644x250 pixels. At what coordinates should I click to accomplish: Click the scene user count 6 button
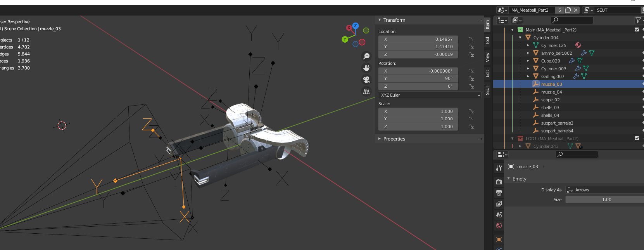(x=559, y=10)
